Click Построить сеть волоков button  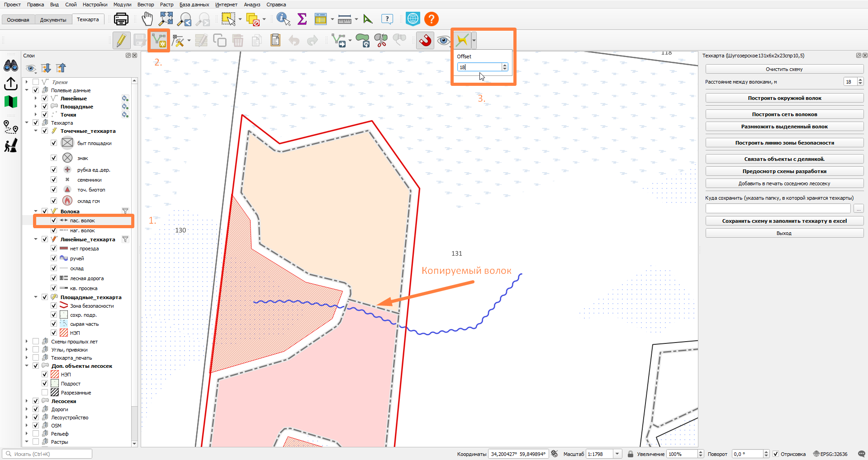(x=784, y=114)
